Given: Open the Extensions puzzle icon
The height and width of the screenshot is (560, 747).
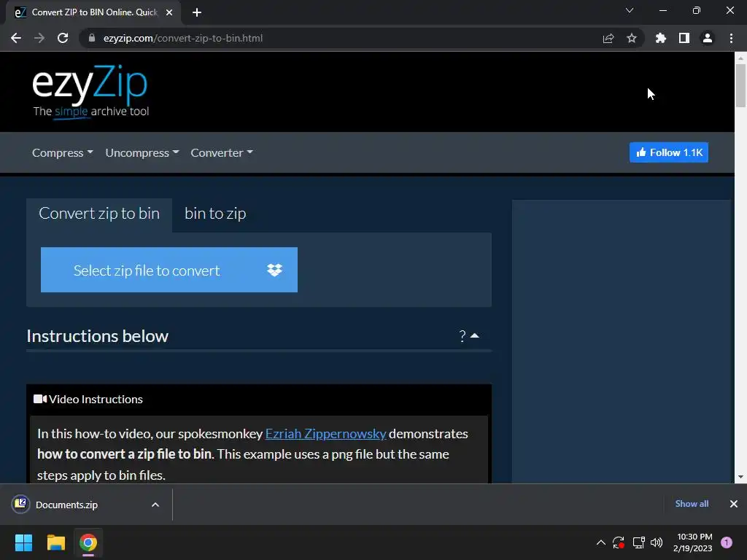Looking at the screenshot, I should [661, 38].
